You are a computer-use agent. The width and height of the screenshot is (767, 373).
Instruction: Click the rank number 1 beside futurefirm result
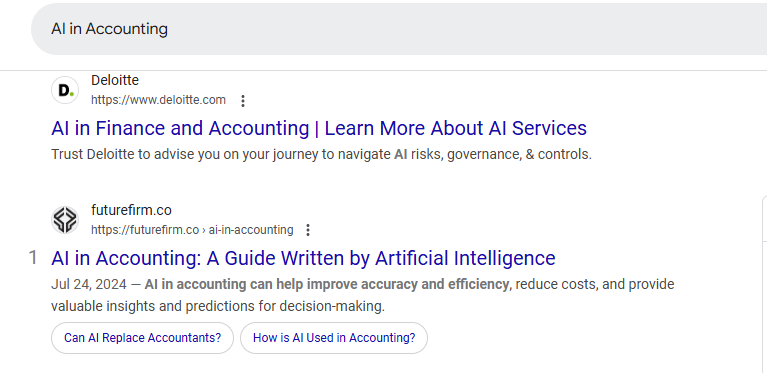pyautogui.click(x=33, y=258)
